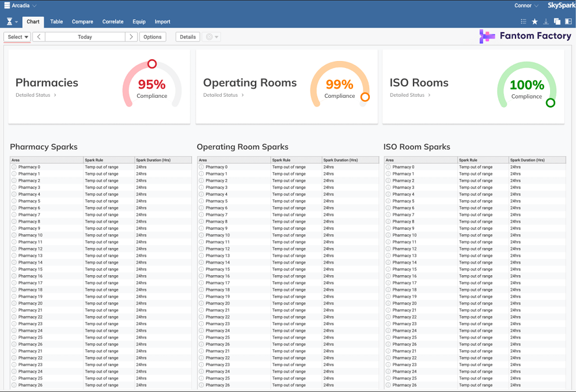The image size is (576, 392).
Task: Switch to the Correlate tab
Action: click(113, 22)
